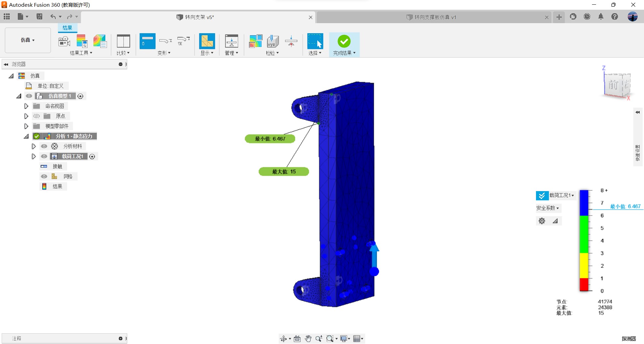The width and height of the screenshot is (644, 344).
Task: Open the data panel grid icon
Action: (7, 16)
